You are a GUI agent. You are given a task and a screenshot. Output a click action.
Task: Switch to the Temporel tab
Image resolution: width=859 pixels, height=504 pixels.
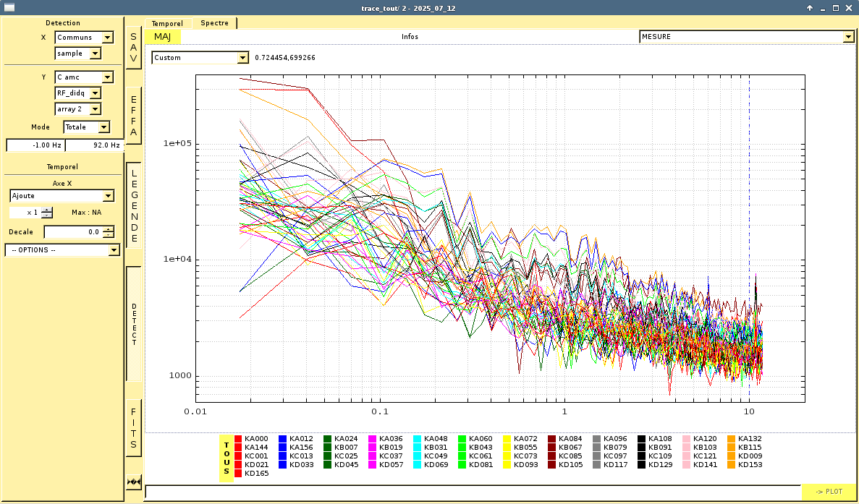(x=167, y=23)
